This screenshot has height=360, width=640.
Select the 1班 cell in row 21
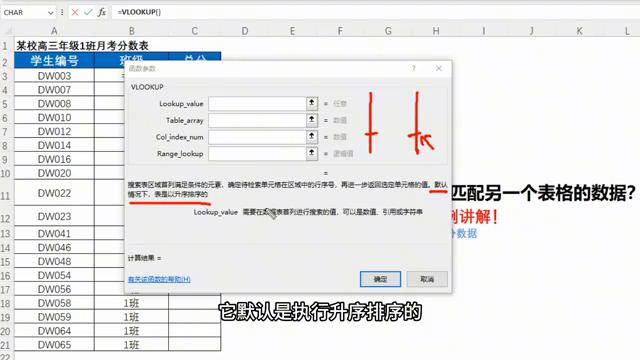(131, 344)
